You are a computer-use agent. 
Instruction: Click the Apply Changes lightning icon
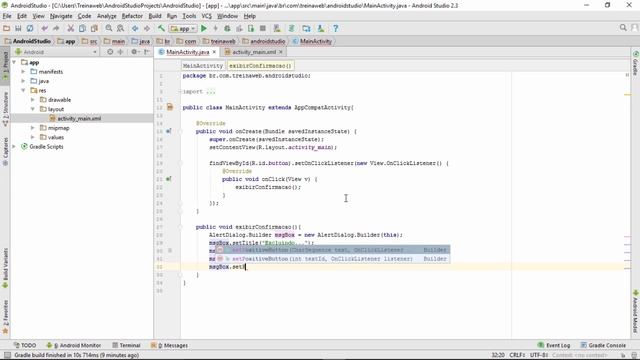point(216,28)
